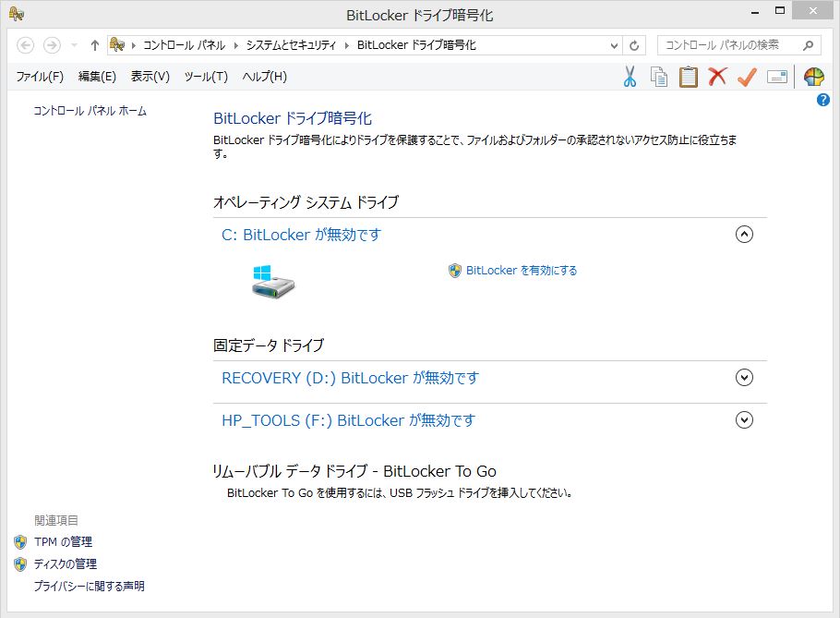840x618 pixels.
Task: Click the shield icon beside TPM の管理
Action: (x=20, y=542)
